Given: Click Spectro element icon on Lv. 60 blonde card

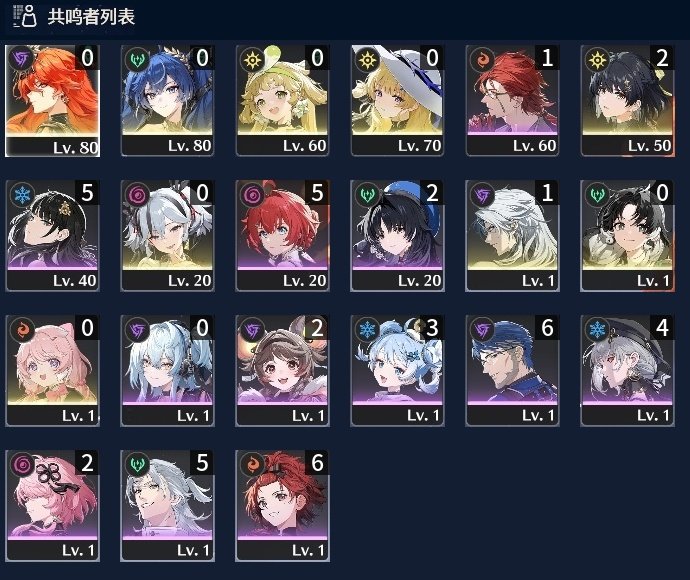Looking at the screenshot, I should pos(253,59).
